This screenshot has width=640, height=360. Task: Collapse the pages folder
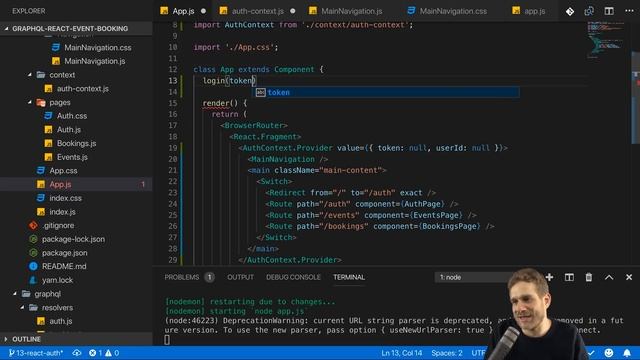point(60,102)
